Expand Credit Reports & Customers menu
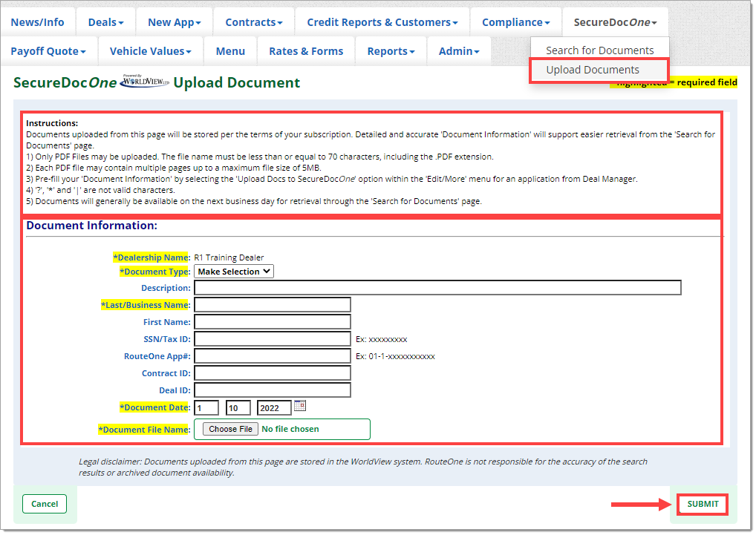The image size is (756, 535). [382, 22]
